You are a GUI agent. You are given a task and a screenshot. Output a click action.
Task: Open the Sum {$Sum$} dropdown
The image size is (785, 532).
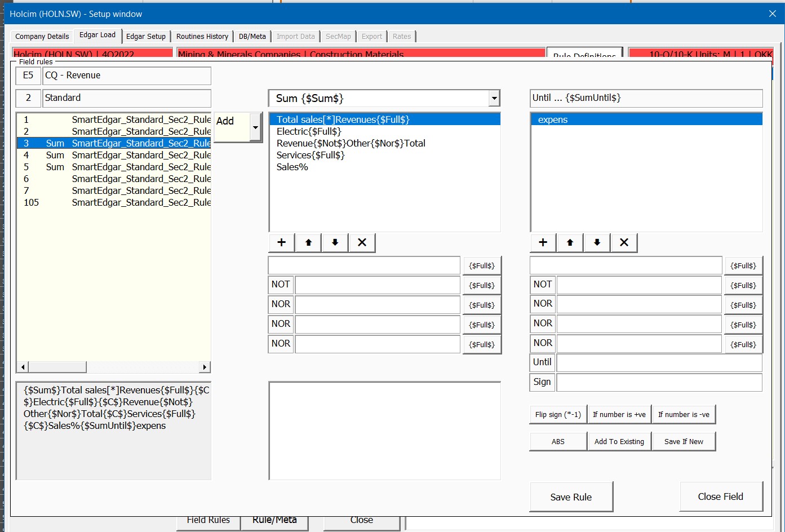(x=494, y=98)
